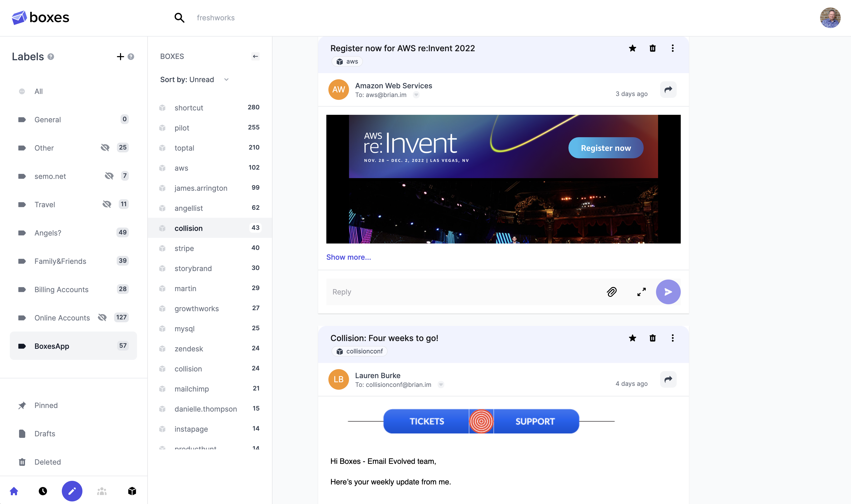
Task: Open the Sort by: Unread dropdown
Action: pyautogui.click(x=194, y=80)
